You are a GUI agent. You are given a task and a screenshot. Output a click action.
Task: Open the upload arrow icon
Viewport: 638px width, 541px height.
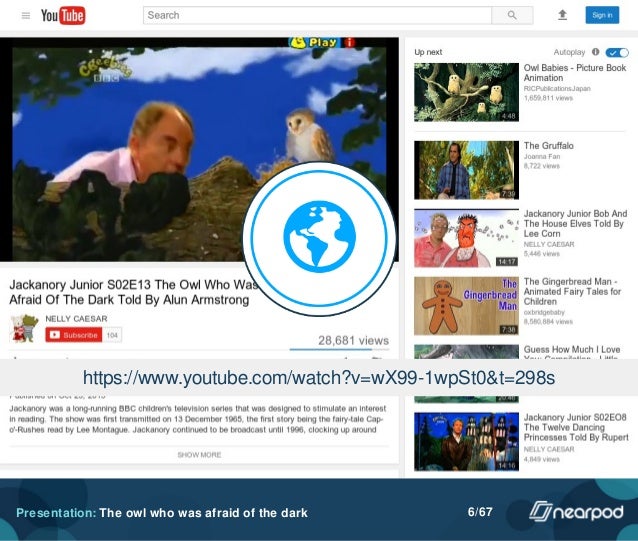click(x=562, y=15)
